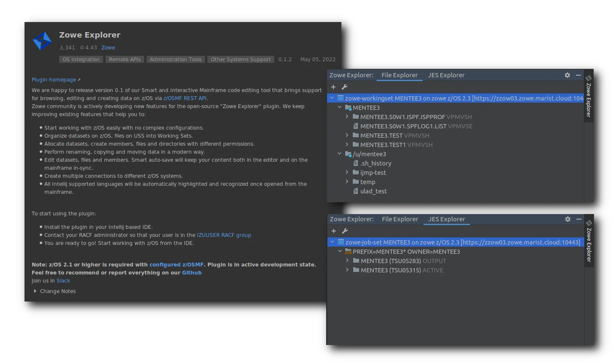Click the Other Systems Support tag

(240, 60)
